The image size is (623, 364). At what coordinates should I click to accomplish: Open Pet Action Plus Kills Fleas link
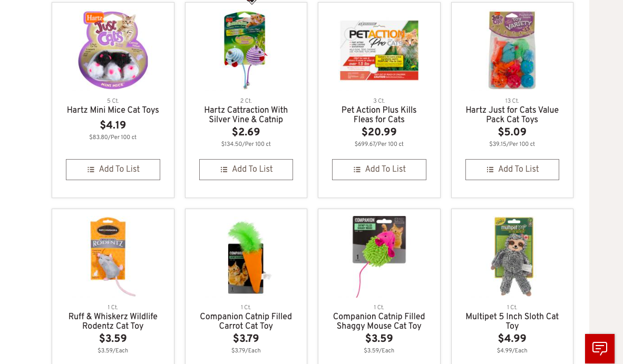[379, 115]
